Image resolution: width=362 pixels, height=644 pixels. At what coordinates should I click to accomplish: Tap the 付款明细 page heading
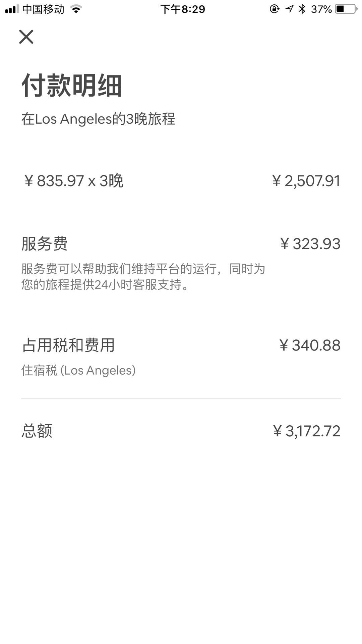point(71,85)
